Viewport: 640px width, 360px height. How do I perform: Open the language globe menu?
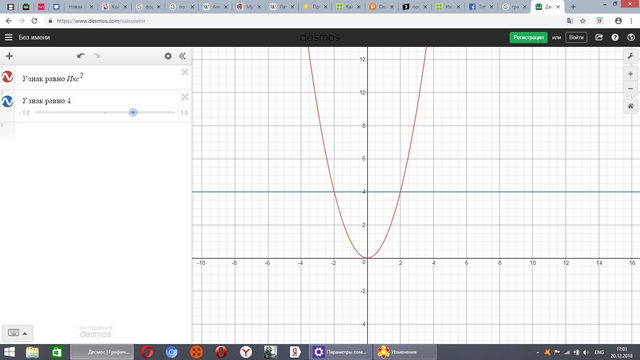631,37
